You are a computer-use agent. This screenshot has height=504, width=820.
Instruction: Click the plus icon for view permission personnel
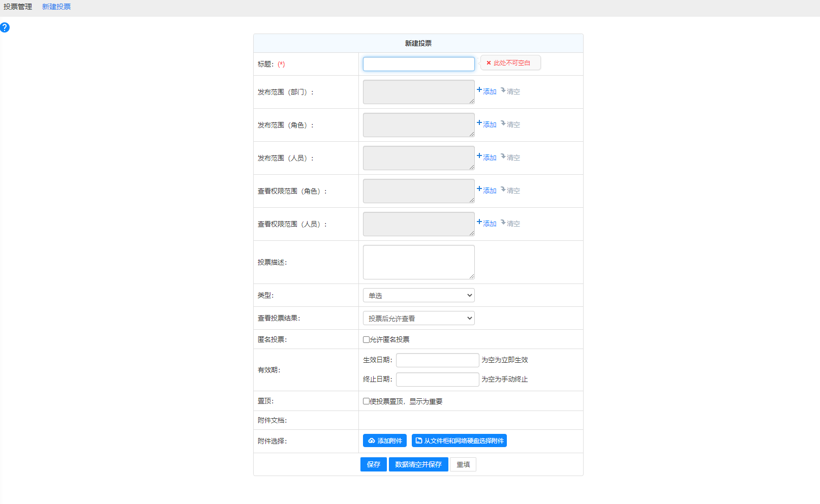(479, 222)
